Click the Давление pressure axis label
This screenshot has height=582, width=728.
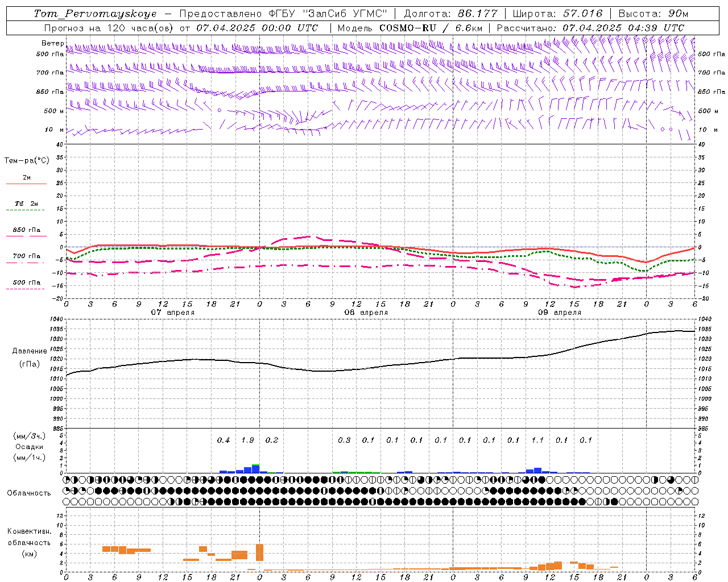30,351
